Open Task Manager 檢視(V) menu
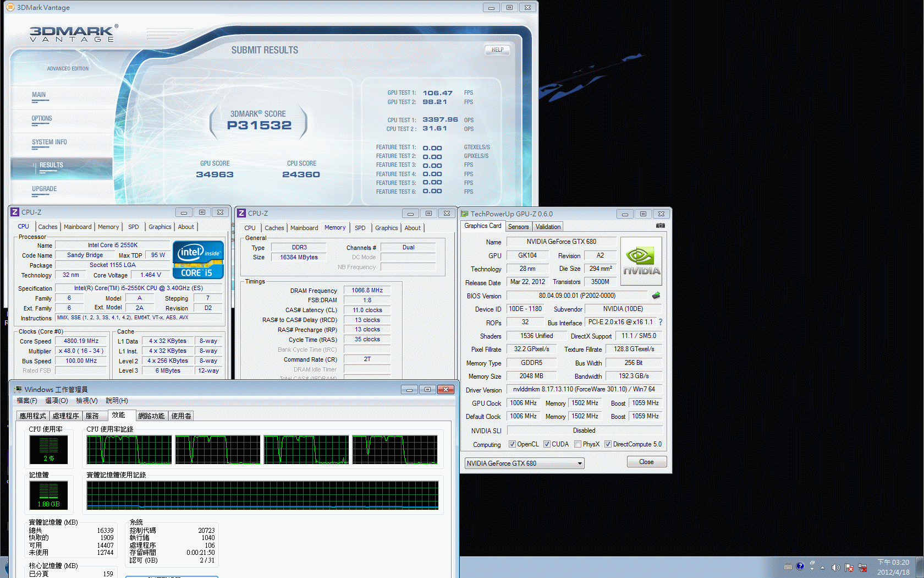Image resolution: width=924 pixels, height=578 pixels. click(87, 401)
